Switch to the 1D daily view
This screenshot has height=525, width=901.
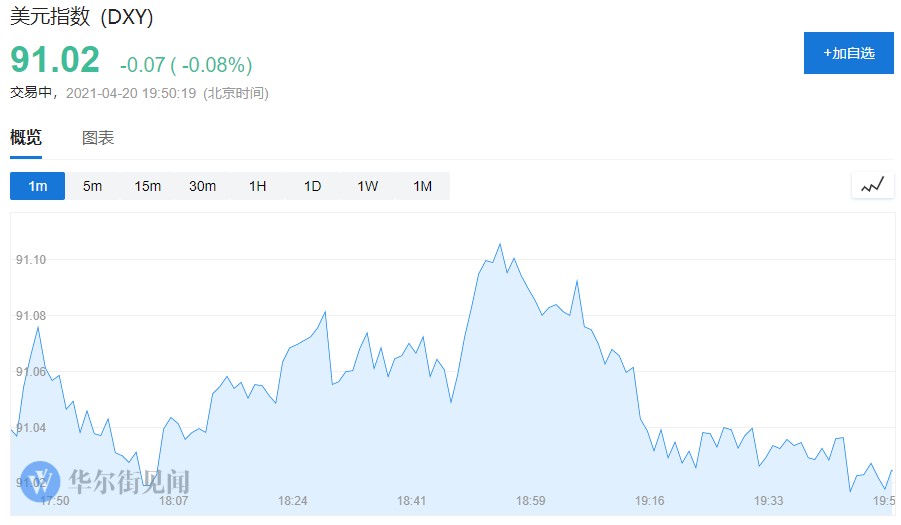[x=313, y=186]
